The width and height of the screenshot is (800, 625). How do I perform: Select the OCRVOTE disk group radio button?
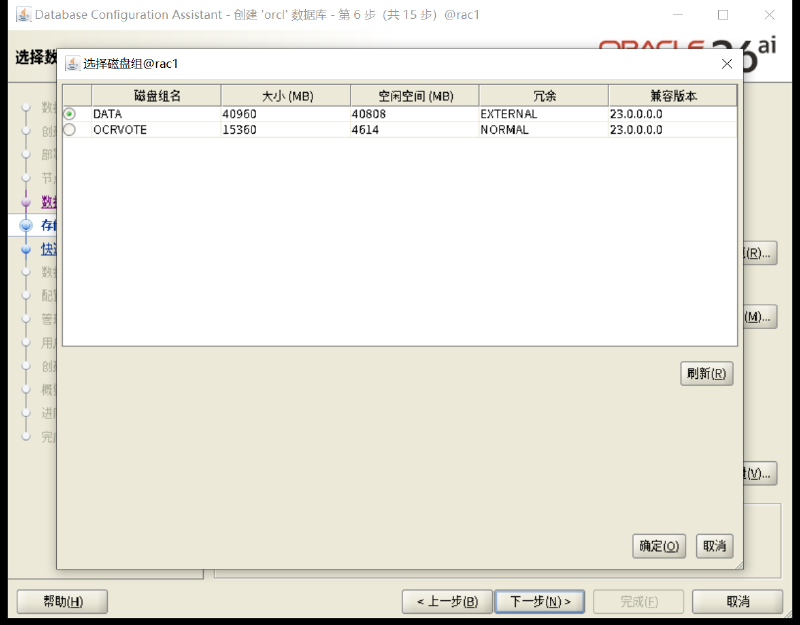pyautogui.click(x=70, y=130)
